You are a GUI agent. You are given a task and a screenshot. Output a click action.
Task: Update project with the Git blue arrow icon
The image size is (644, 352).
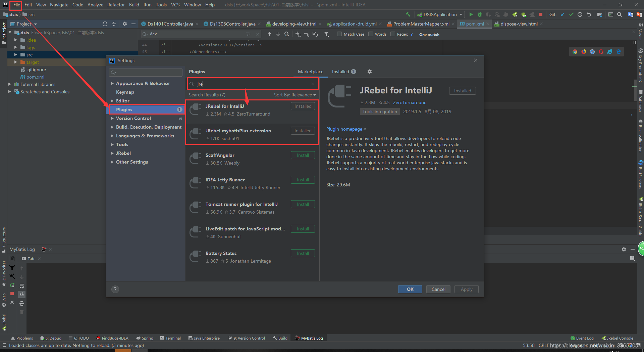pyautogui.click(x=562, y=14)
